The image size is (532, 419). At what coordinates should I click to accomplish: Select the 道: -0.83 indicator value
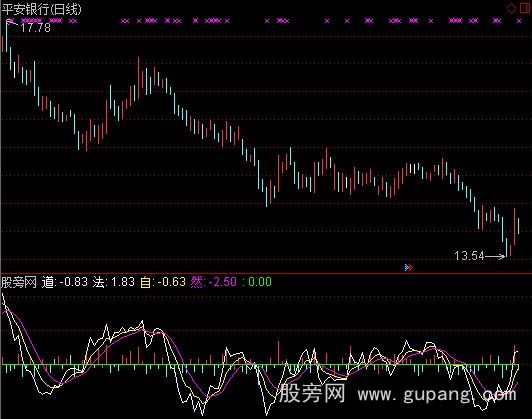(x=64, y=282)
